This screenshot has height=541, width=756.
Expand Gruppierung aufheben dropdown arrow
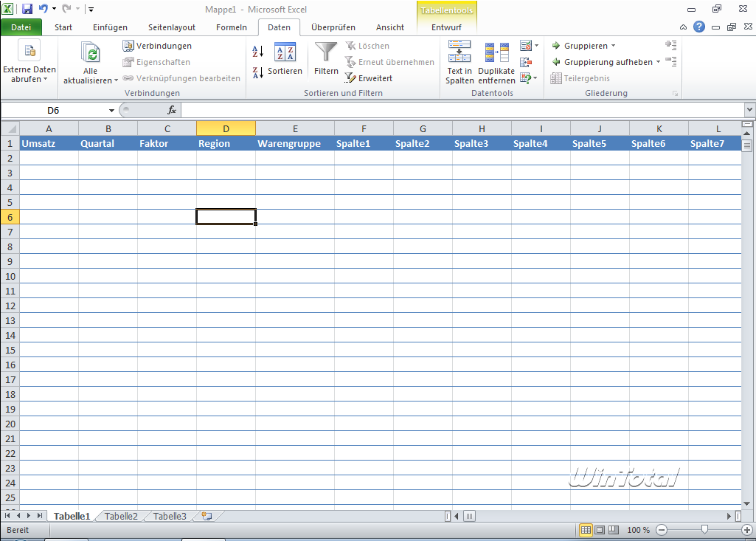pos(658,62)
